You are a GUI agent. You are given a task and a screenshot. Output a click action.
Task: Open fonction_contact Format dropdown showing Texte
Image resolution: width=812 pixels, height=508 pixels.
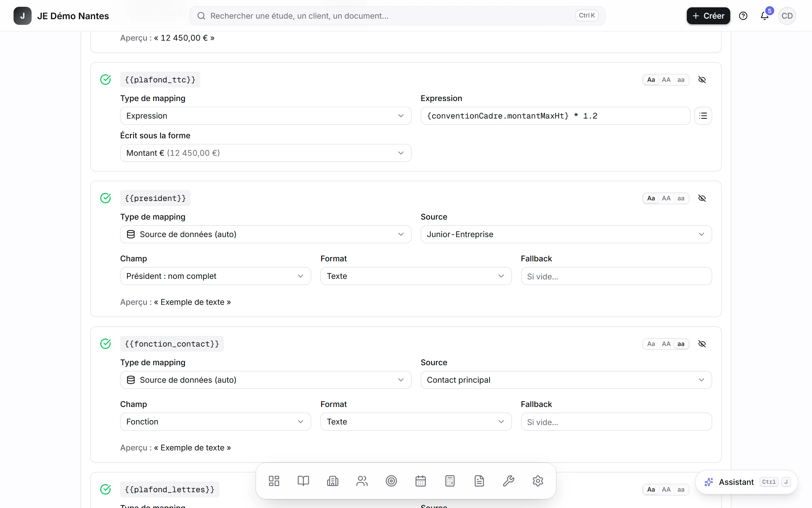pyautogui.click(x=416, y=421)
